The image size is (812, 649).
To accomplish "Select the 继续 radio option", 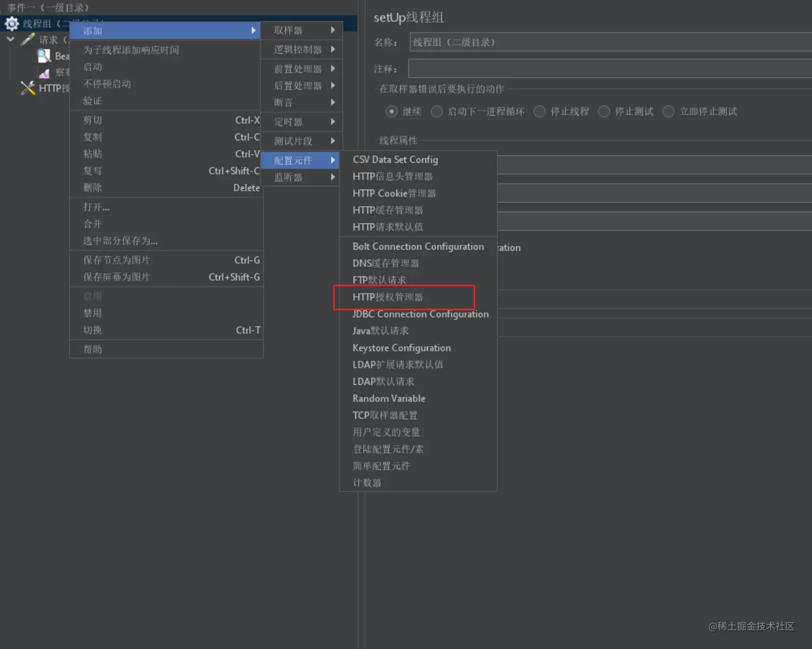I will [392, 111].
